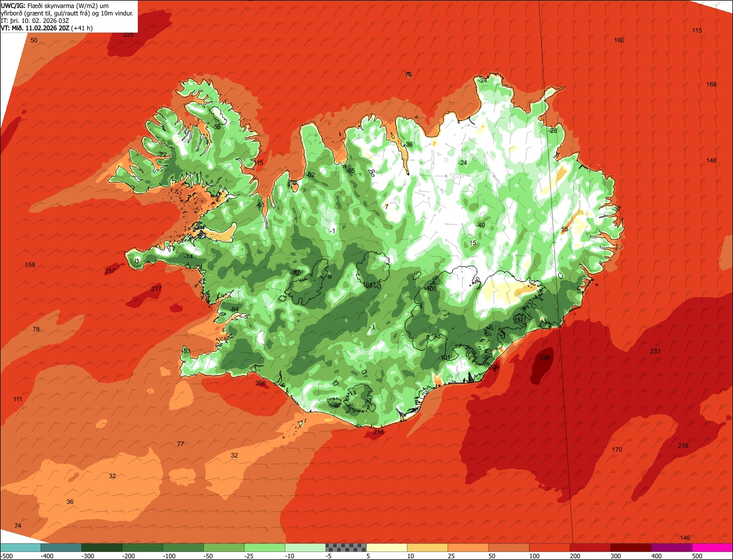Click the map value '218' over the sea
This screenshot has height=560, width=733.
pos(379,432)
